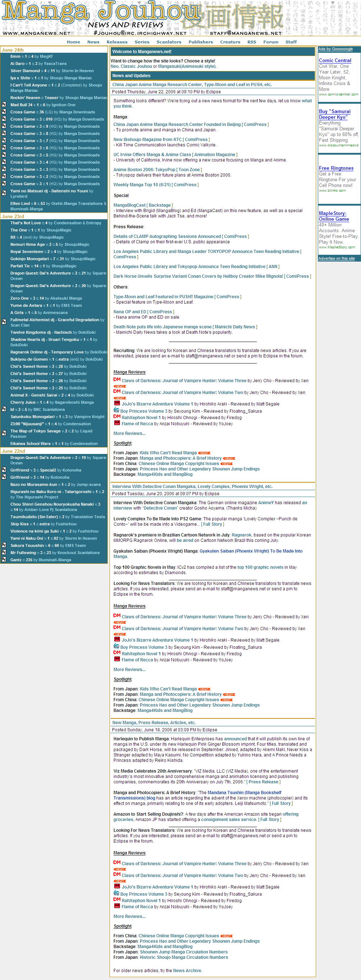Open Shounen Jump Manga Circulation Numbers link

(x=184, y=952)
